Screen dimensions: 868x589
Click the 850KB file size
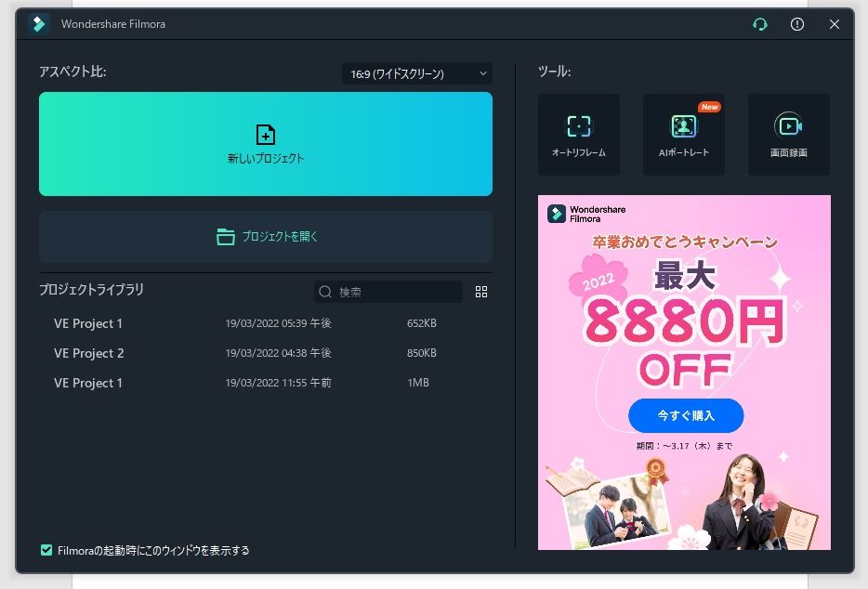pos(422,353)
